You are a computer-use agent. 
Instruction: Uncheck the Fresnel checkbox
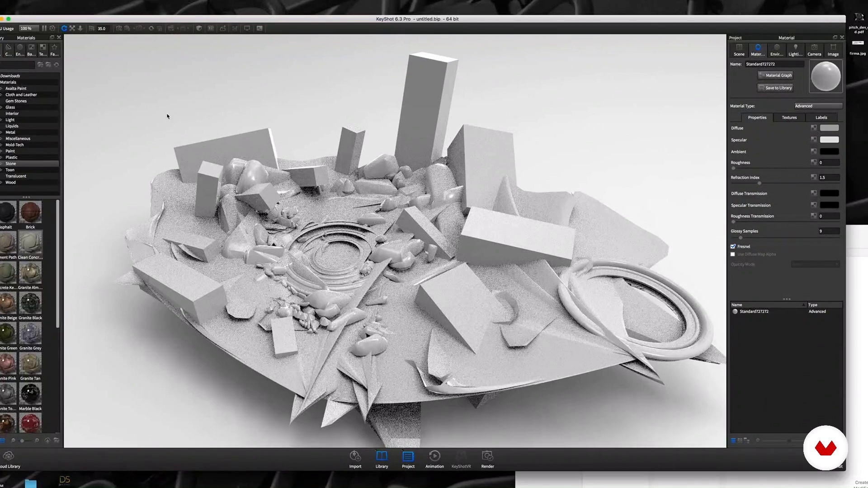click(733, 246)
